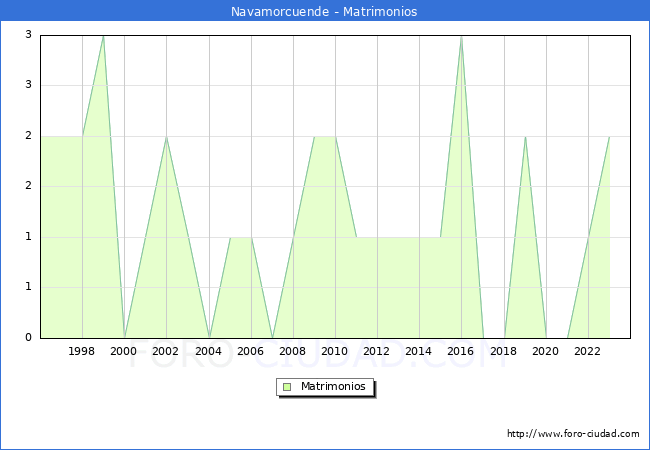Click the 2018 x-axis label
This screenshot has width=650, height=450.
[504, 351]
